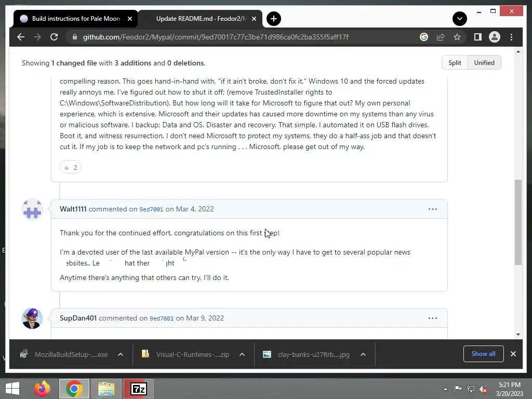Click Chrome taskbar icon
Viewport: 532px width, 399px height.
coord(74,389)
